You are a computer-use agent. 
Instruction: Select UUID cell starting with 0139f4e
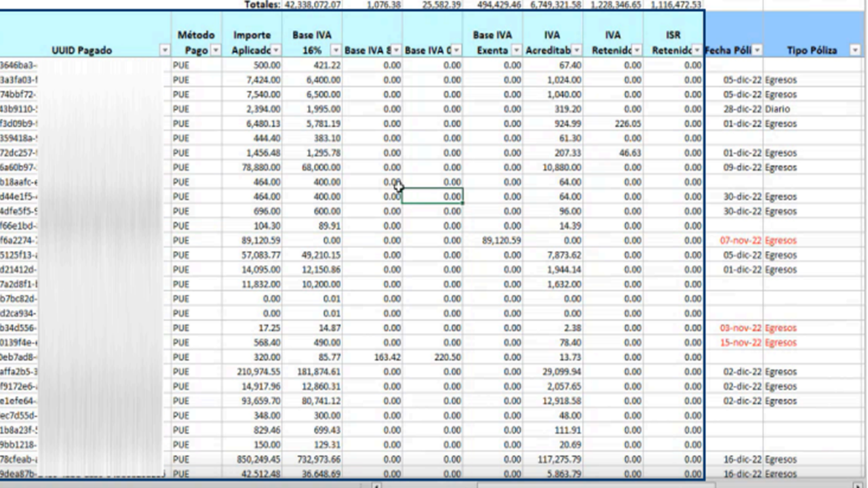coord(85,343)
